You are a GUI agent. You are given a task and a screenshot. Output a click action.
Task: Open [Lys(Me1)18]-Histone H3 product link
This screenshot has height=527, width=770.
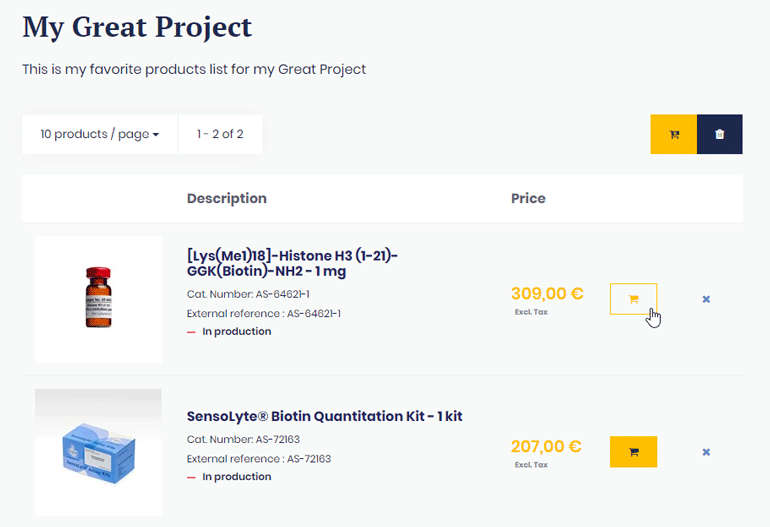292,264
